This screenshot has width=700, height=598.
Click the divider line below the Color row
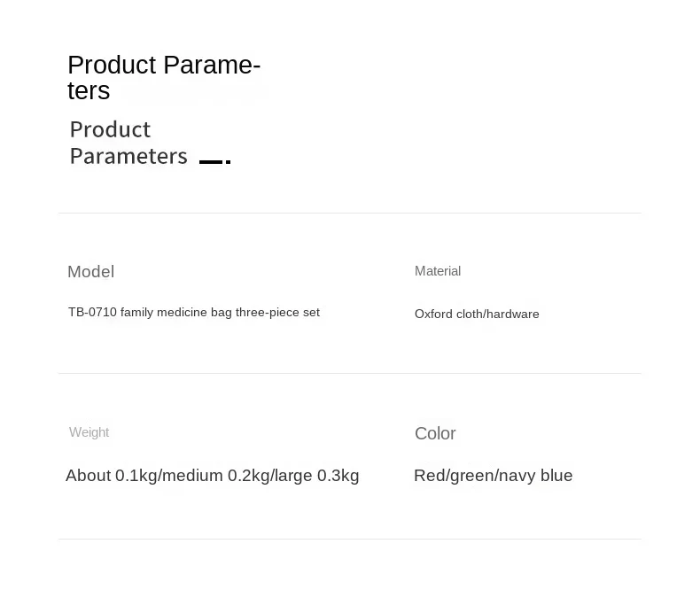[x=350, y=539]
